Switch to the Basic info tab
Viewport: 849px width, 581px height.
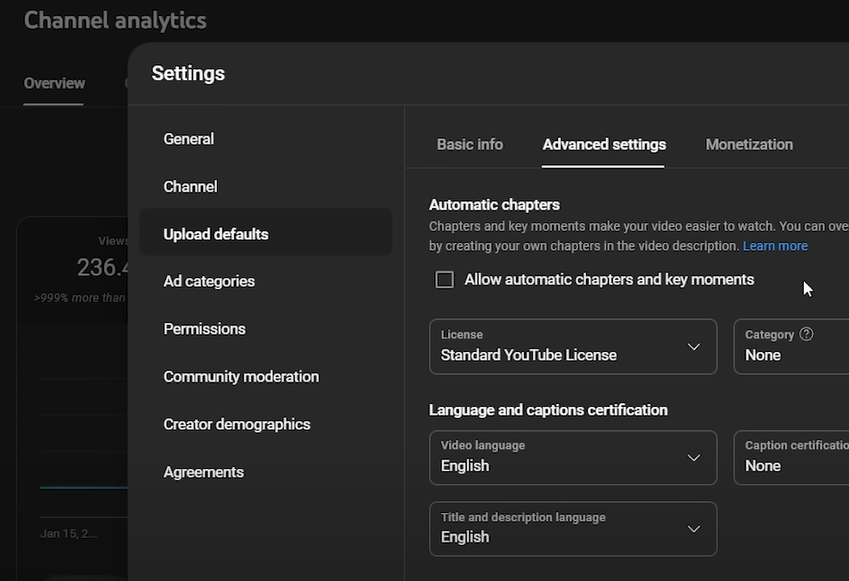(470, 144)
